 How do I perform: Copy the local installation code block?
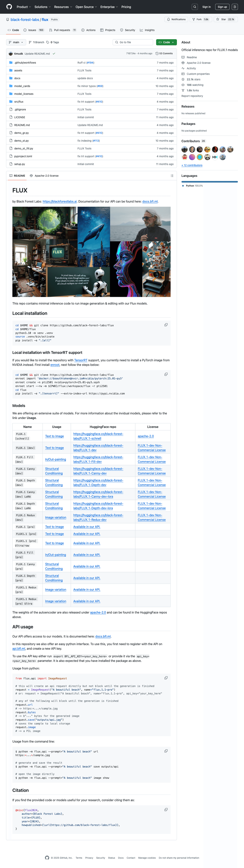tap(166, 325)
